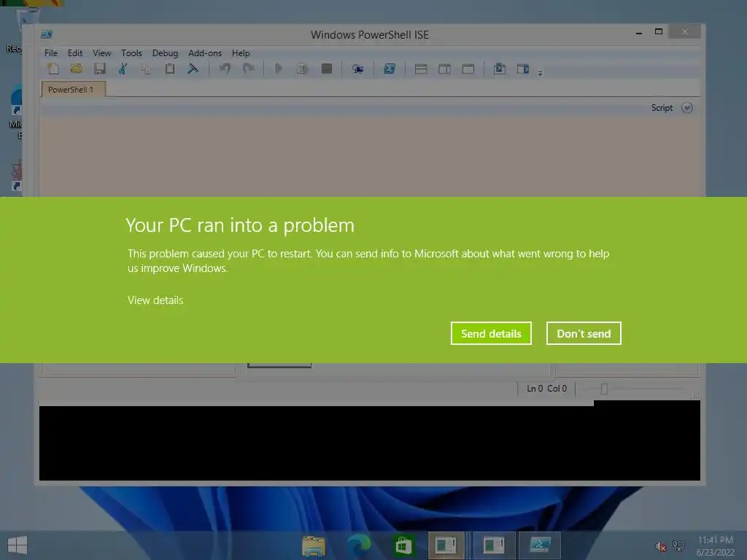Click the network tray icon
The width and height of the screenshot is (747, 560).
pos(678,545)
